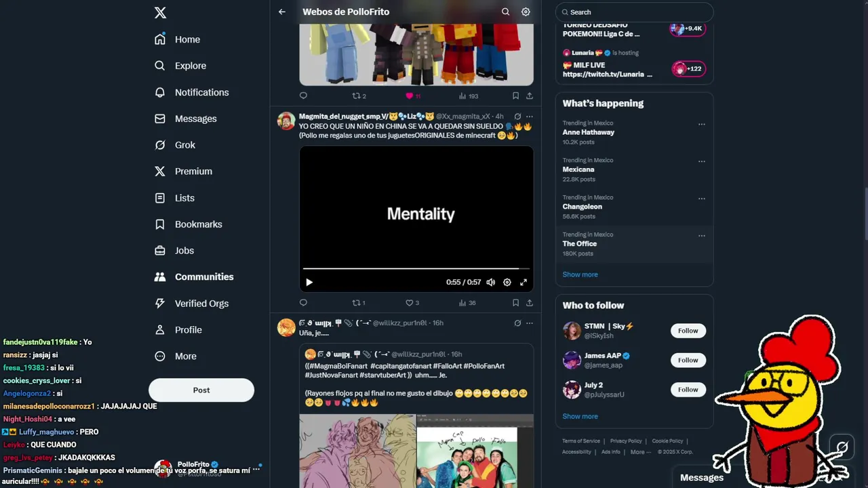Image resolution: width=868 pixels, height=488 pixels.
Task: Open video settings gear in player
Action: [507, 282]
